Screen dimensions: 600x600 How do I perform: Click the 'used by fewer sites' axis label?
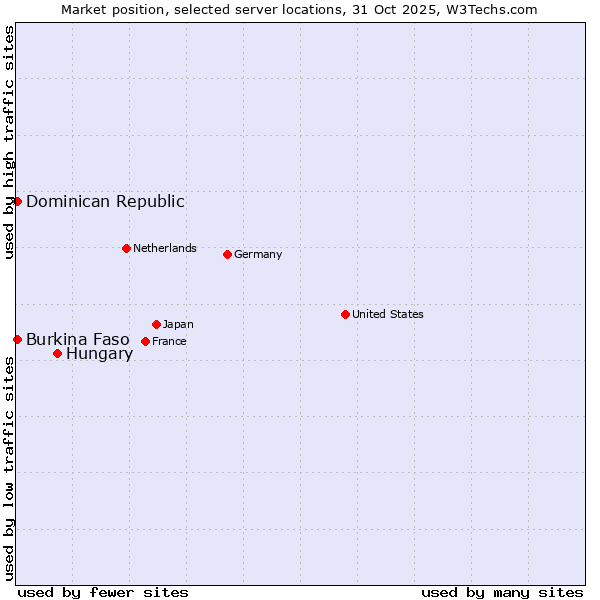(103, 592)
